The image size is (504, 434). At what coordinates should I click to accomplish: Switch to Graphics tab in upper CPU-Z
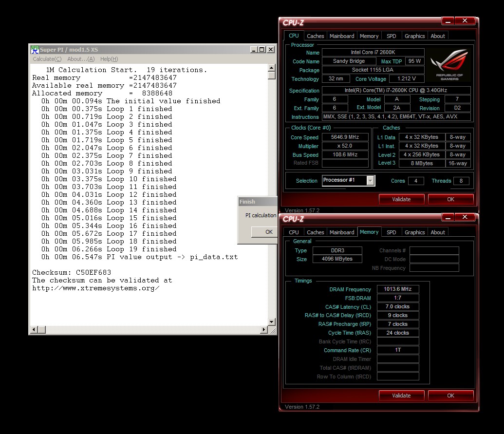pyautogui.click(x=414, y=36)
